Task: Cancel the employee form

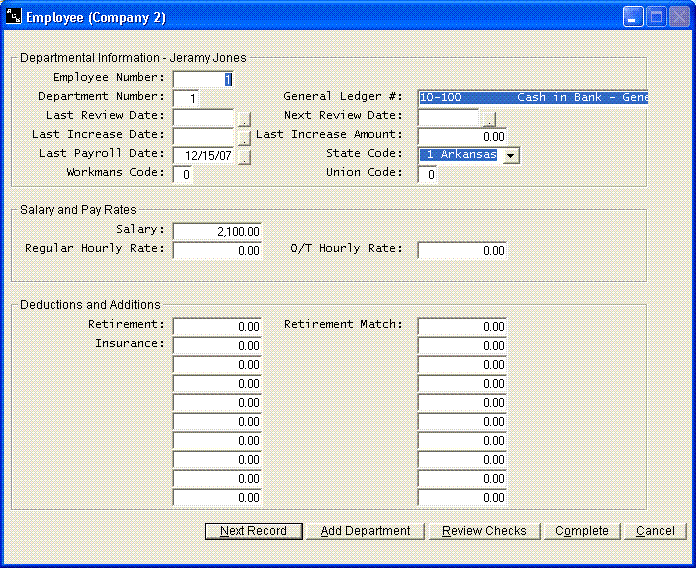Action: coord(655,531)
